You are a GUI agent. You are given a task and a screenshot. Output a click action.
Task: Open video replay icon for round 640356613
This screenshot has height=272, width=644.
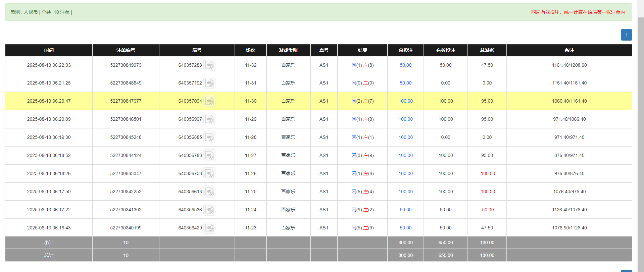(x=209, y=192)
